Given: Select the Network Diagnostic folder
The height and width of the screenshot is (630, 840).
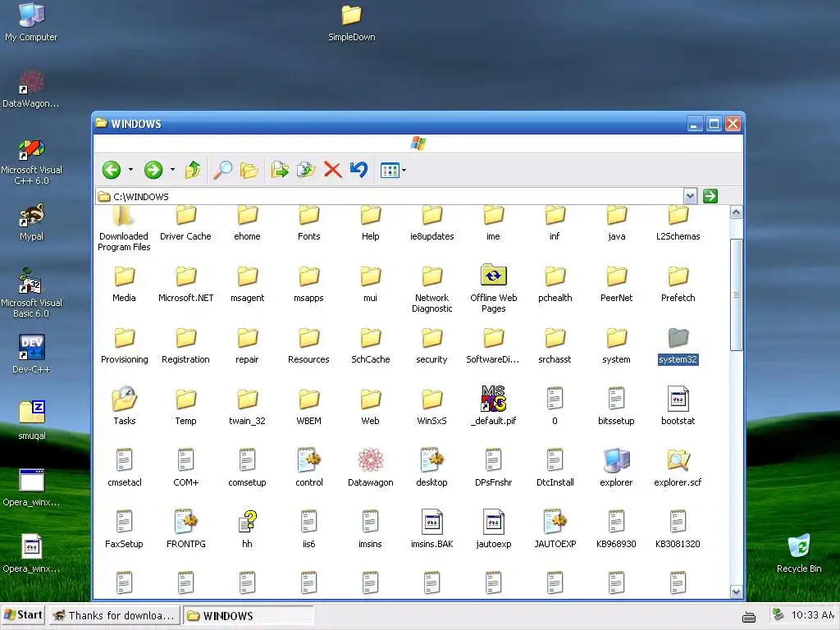Looking at the screenshot, I should pos(431,290).
